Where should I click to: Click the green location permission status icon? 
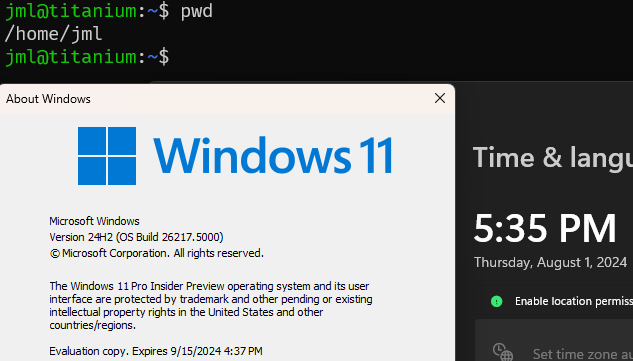(x=496, y=301)
